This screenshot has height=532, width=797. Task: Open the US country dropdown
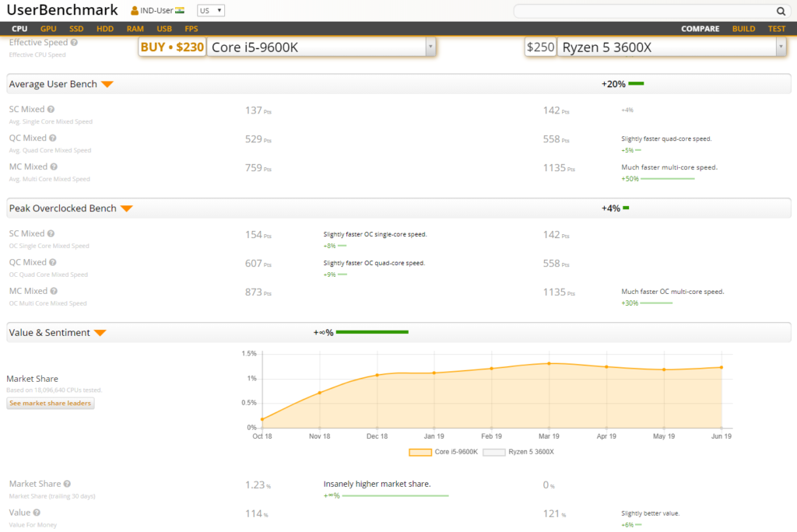pos(211,11)
